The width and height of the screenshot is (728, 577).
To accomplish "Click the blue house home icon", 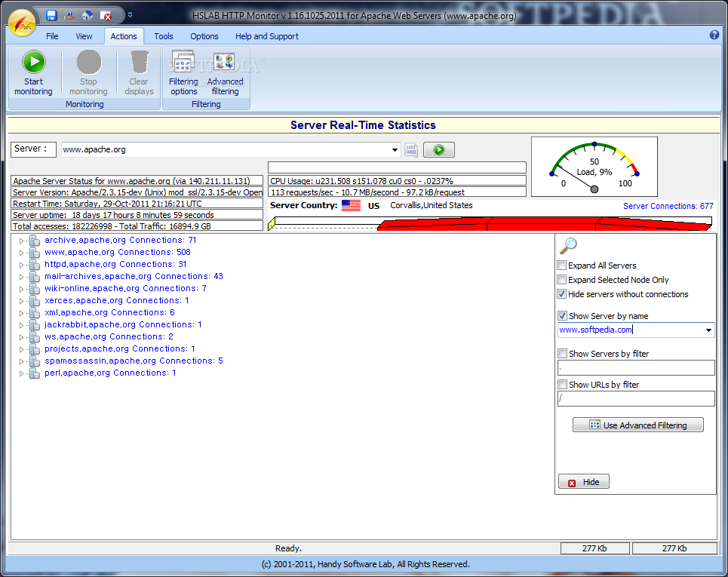I will click(x=88, y=15).
